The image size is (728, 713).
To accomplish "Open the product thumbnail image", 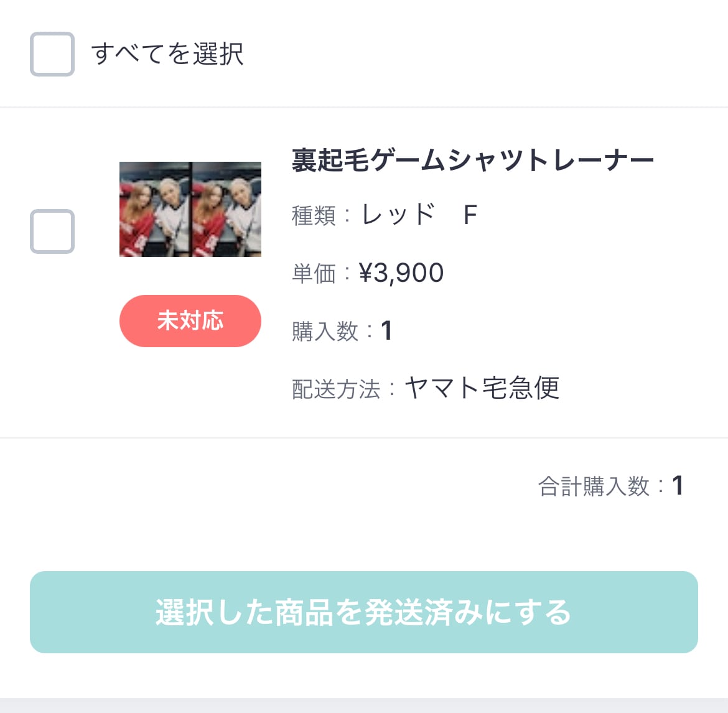I will 190,209.
